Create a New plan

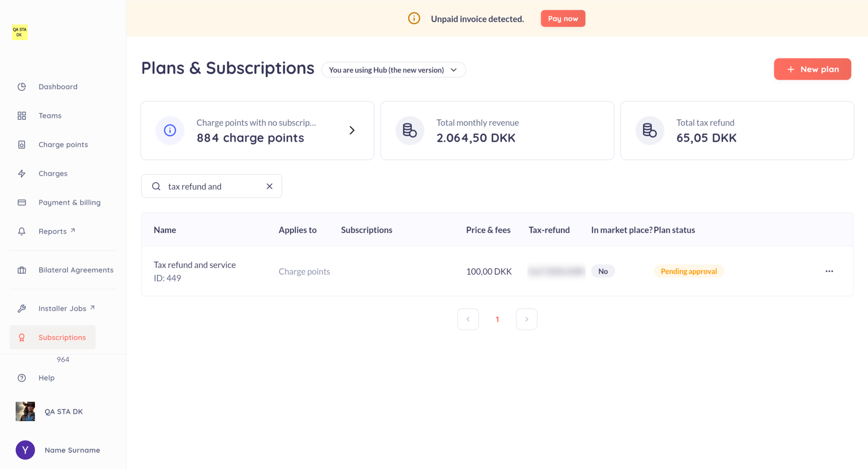812,69
